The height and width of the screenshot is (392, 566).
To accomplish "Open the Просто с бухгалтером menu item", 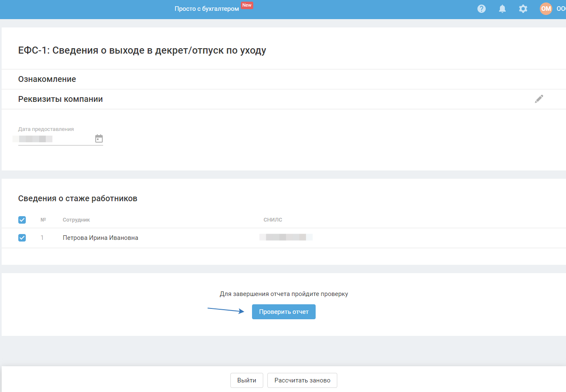I will pyautogui.click(x=207, y=9).
